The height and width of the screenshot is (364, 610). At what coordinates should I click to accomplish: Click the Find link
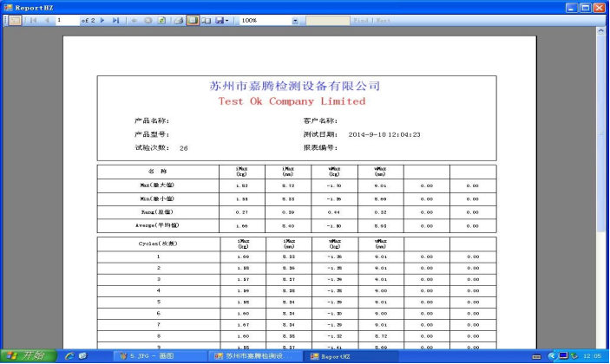pyautogui.click(x=361, y=20)
